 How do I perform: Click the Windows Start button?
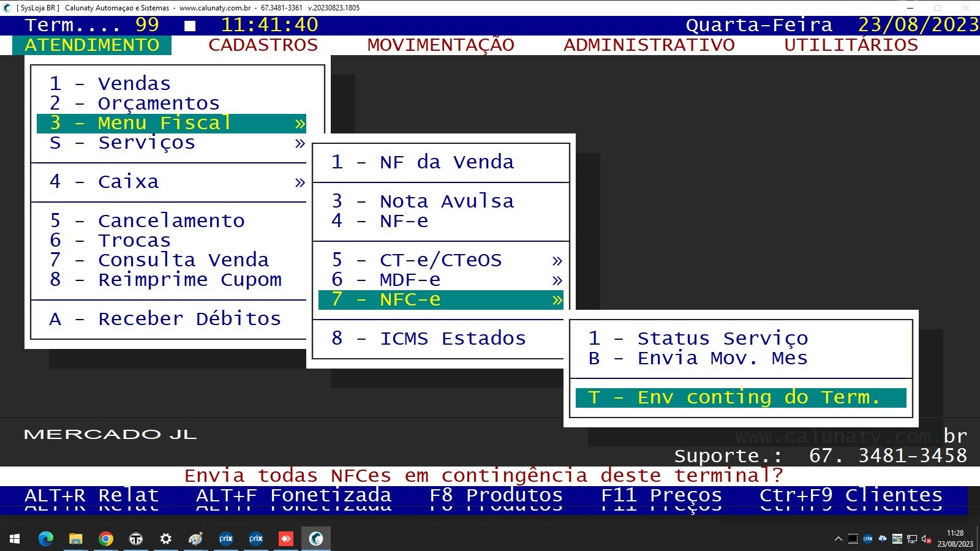(x=13, y=539)
